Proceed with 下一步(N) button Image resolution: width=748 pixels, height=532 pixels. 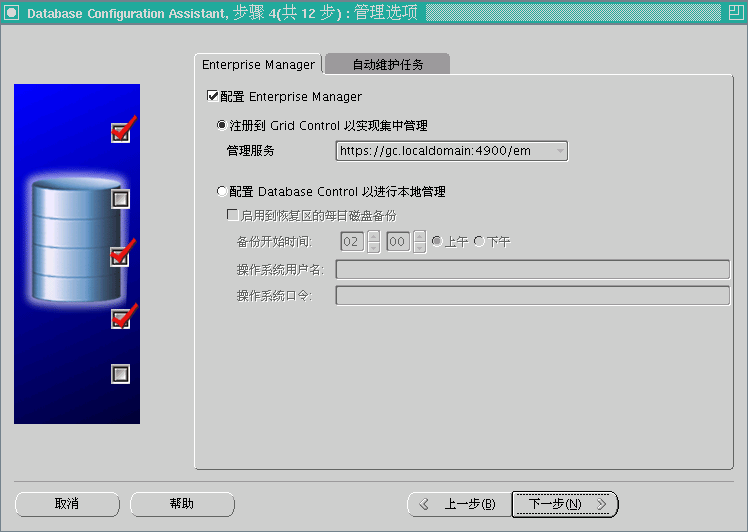[565, 504]
